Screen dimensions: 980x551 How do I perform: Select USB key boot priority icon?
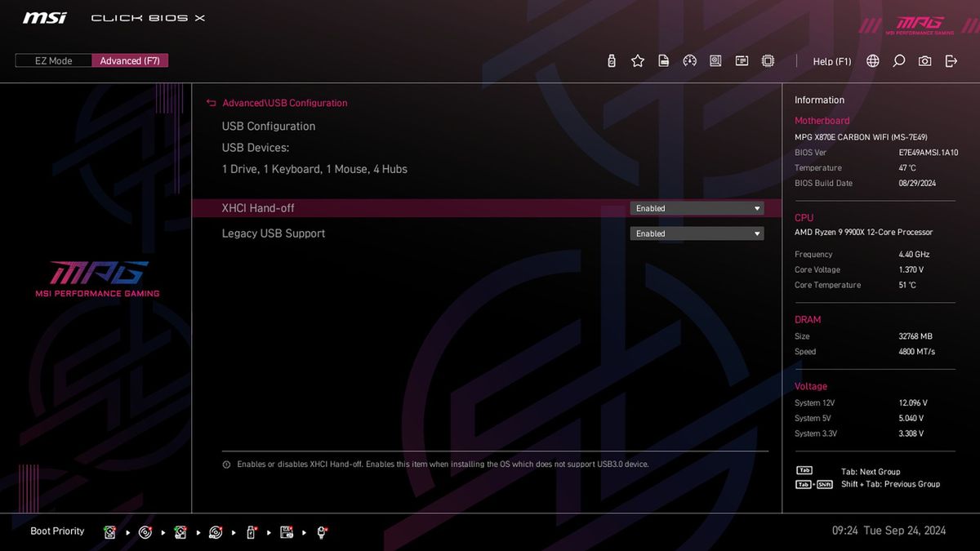pyautogui.click(x=252, y=532)
